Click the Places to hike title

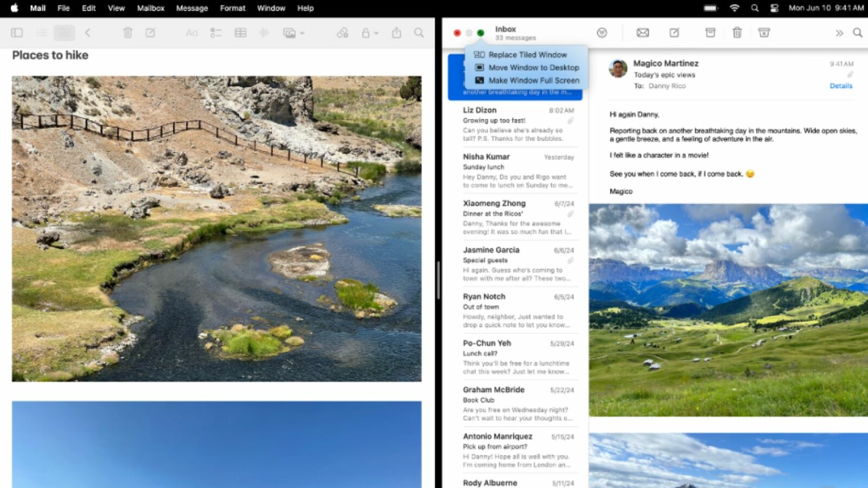click(x=50, y=55)
